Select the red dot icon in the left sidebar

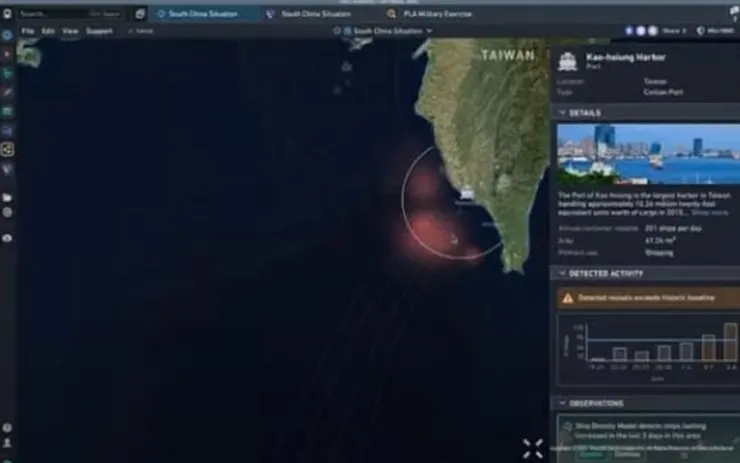point(7,55)
